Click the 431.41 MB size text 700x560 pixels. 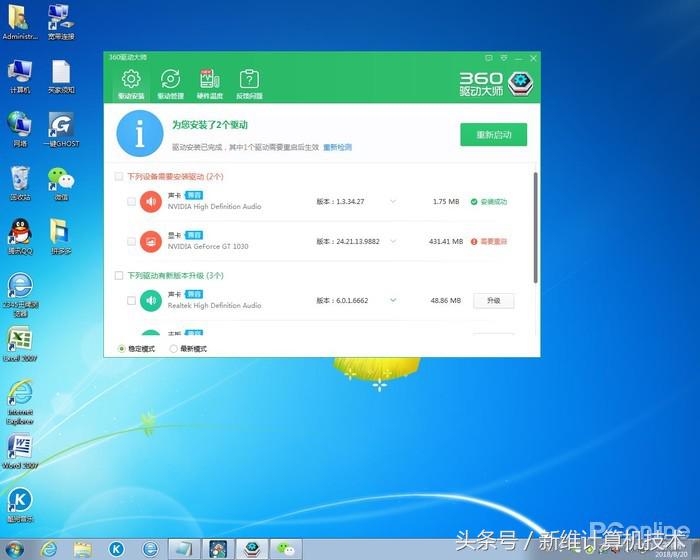pos(446,242)
